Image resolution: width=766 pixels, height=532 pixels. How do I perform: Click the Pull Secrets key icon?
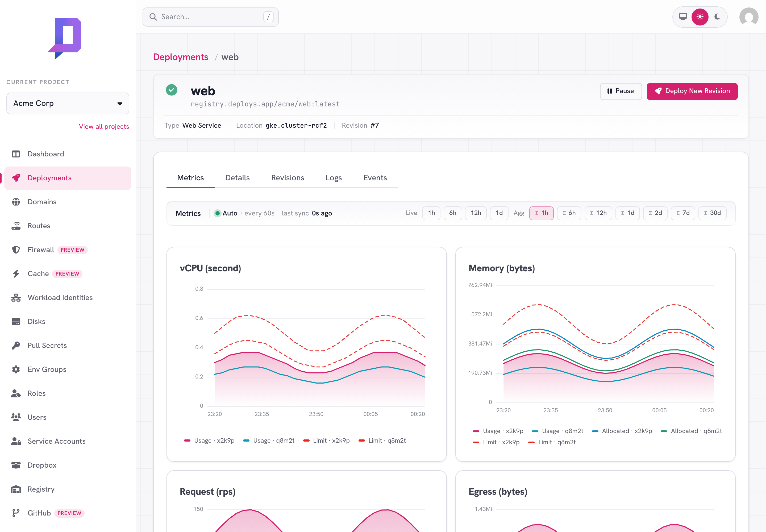pos(16,346)
